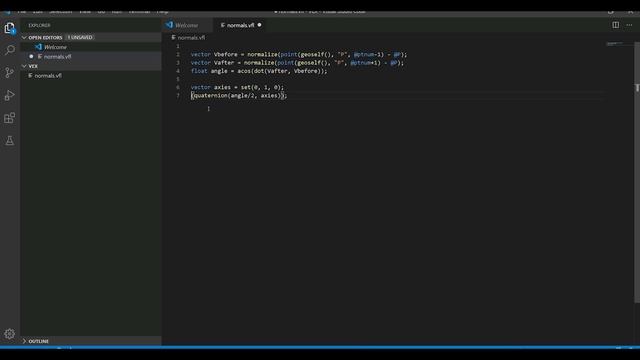Viewport: 640px width, 360px height.
Task: Click the unsaved dot on normals.vfl tab
Action: click(x=260, y=25)
